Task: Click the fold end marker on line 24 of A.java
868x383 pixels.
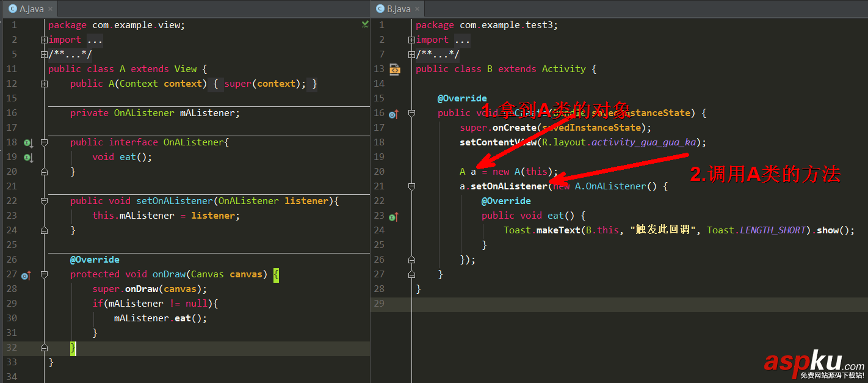Action: [44, 231]
